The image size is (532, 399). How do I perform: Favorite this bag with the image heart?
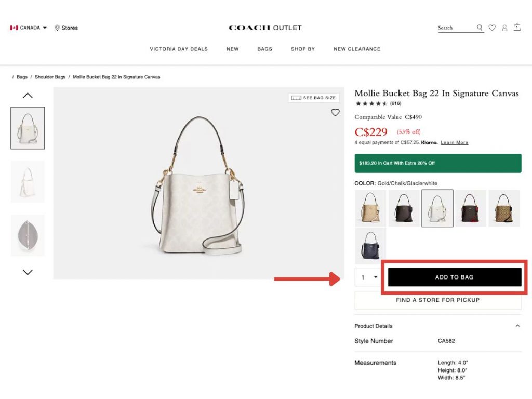[x=335, y=112]
